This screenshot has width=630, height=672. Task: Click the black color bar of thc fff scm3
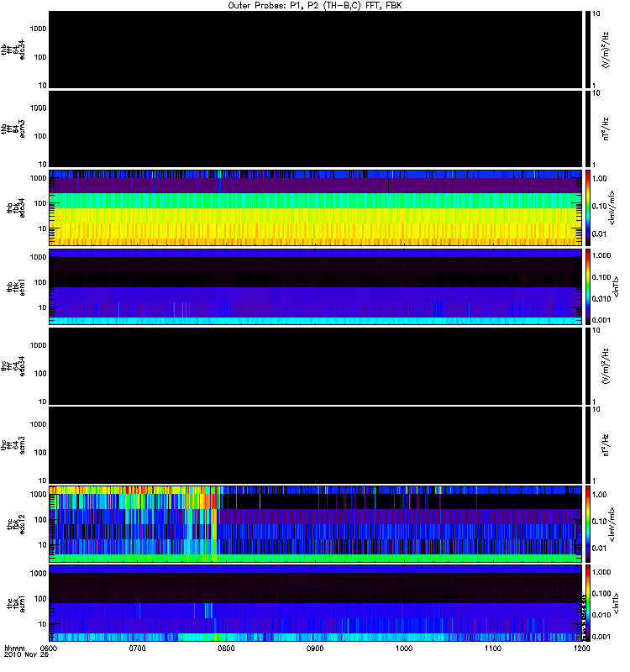coord(588,445)
